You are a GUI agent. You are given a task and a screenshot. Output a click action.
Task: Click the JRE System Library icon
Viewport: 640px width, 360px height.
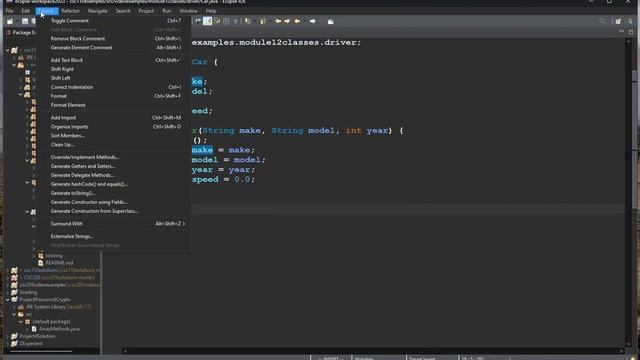pyautogui.click(x=21, y=307)
